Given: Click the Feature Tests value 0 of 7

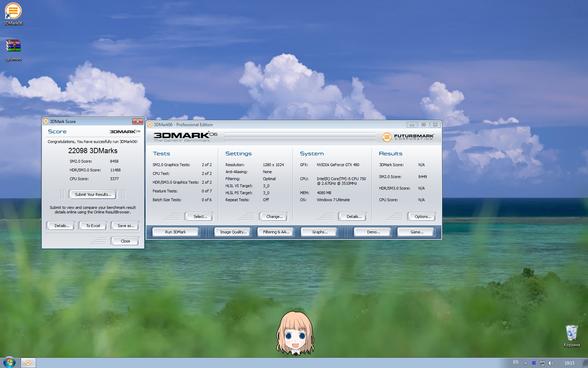Looking at the screenshot, I should click(x=206, y=191).
